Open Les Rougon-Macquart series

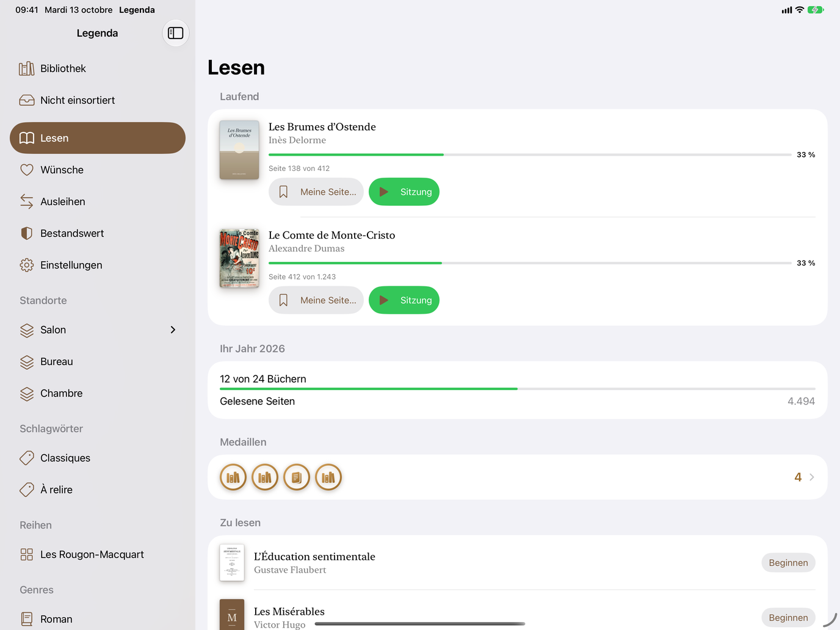point(98,554)
